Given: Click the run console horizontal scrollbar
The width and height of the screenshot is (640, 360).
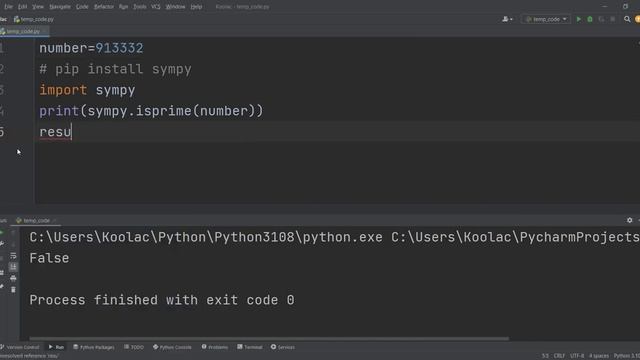Looking at the screenshot, I should click(x=269, y=338).
